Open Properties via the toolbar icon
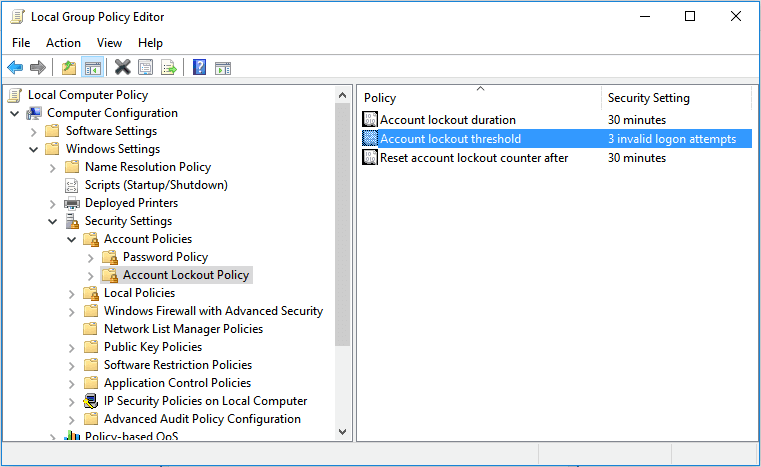 [x=146, y=67]
